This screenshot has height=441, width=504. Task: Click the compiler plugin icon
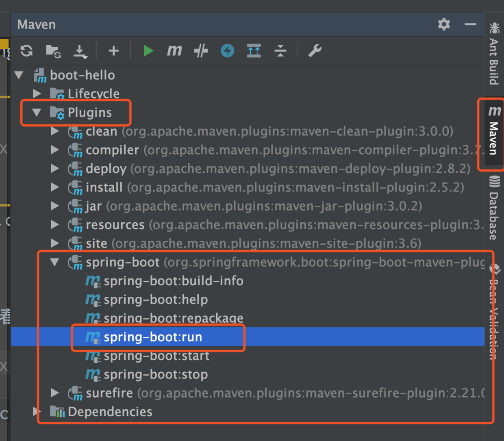click(75, 150)
